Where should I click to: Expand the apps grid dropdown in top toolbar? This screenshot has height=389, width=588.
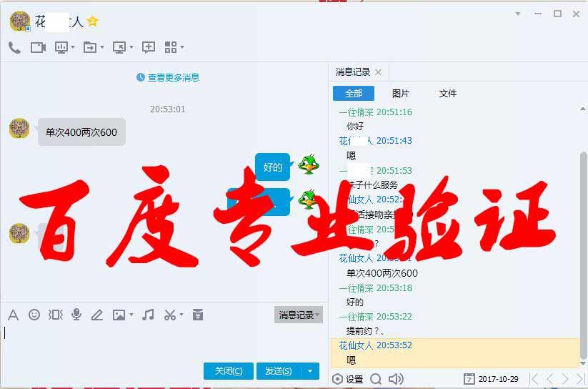click(x=182, y=48)
